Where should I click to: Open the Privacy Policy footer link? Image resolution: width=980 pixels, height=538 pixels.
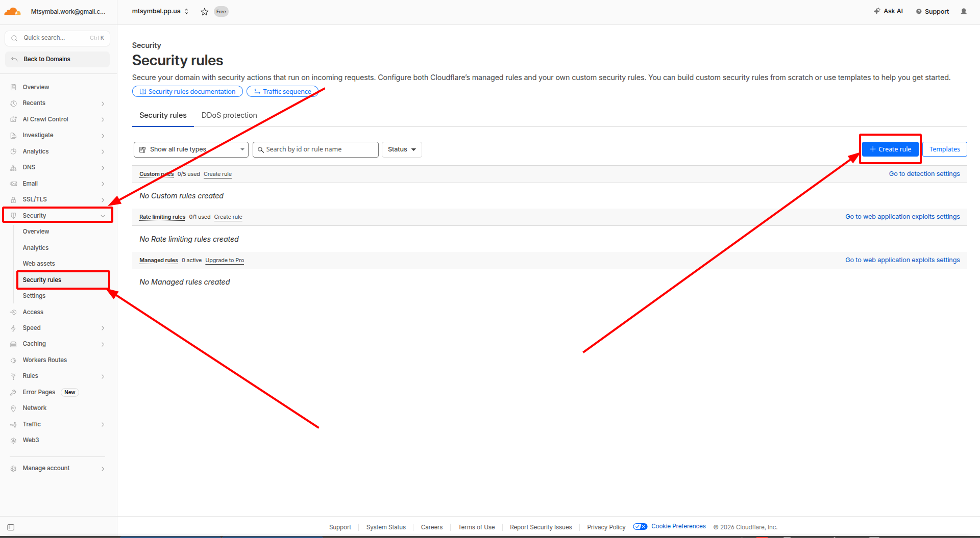tap(606, 527)
